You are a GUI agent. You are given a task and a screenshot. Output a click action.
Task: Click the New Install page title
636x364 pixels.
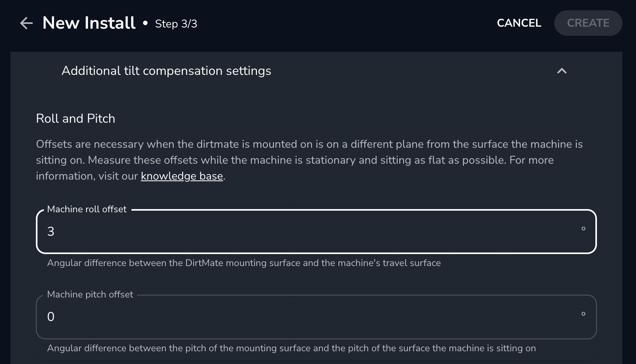pyautogui.click(x=89, y=23)
